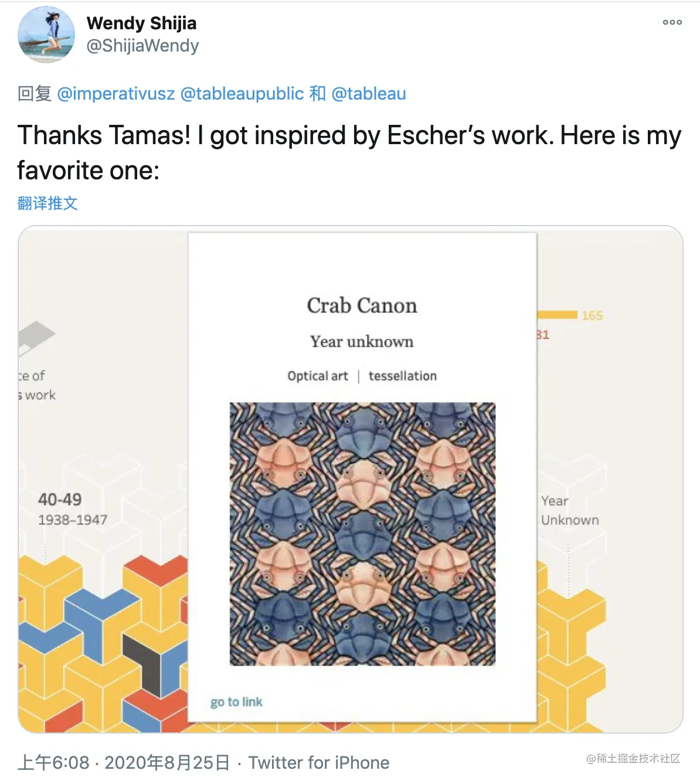
Task: Select the 40-49 age range label
Action: [x=60, y=499]
